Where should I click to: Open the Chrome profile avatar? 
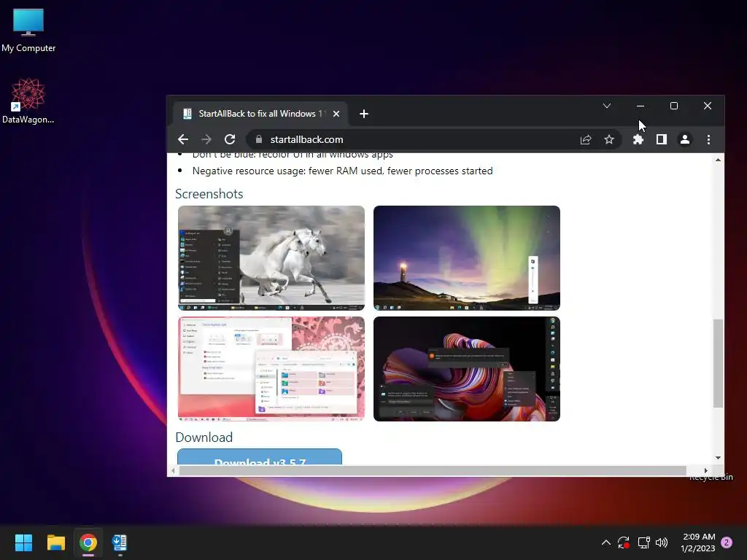tap(684, 139)
